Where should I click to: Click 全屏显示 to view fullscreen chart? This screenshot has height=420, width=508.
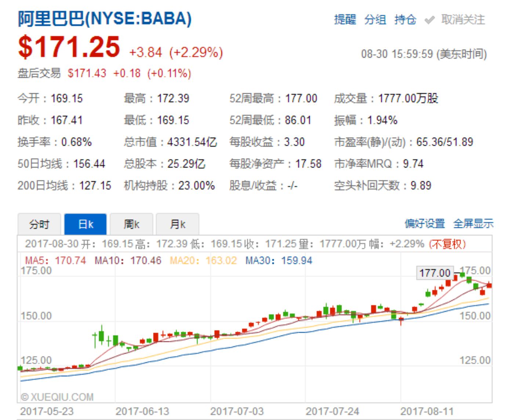(473, 224)
